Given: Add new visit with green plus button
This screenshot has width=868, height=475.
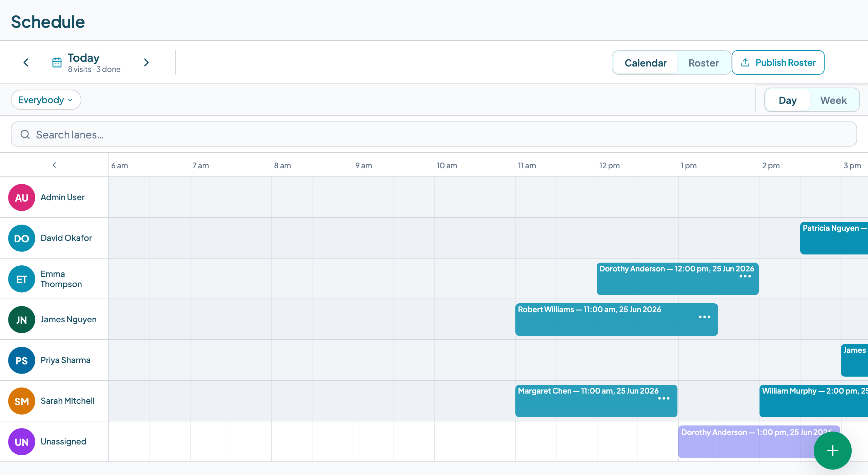Looking at the screenshot, I should tap(833, 451).
